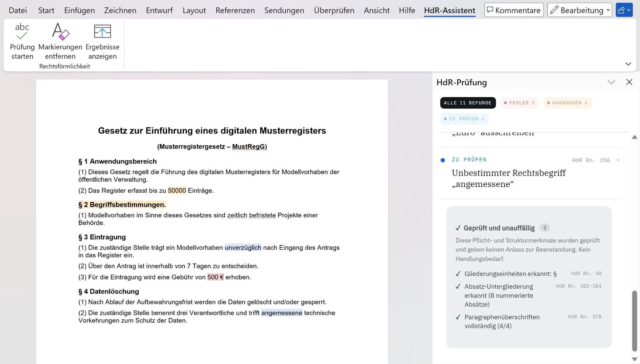Close the HdR-Prüfung pane
640x364 pixels.
629,82
